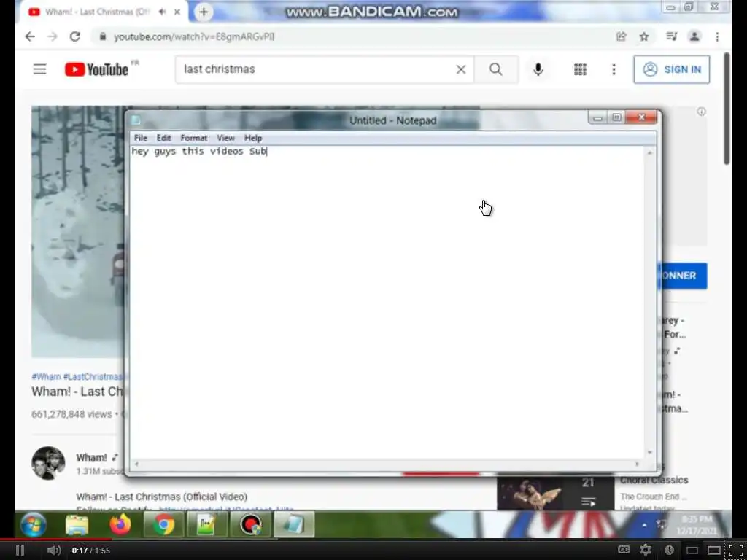The image size is (747, 560).
Task: Mute the tab via speaker icon
Action: tap(162, 12)
